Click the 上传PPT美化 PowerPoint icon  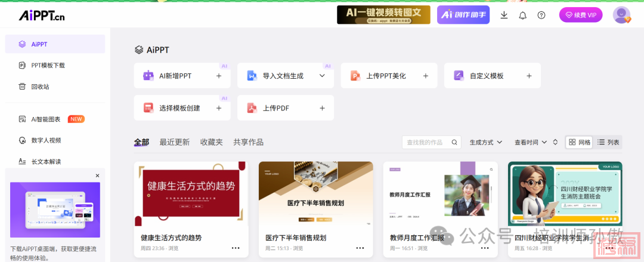tap(355, 76)
